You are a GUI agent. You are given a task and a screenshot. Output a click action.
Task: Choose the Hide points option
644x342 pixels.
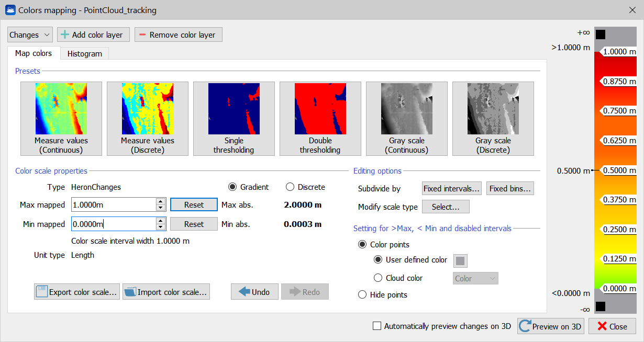(362, 295)
